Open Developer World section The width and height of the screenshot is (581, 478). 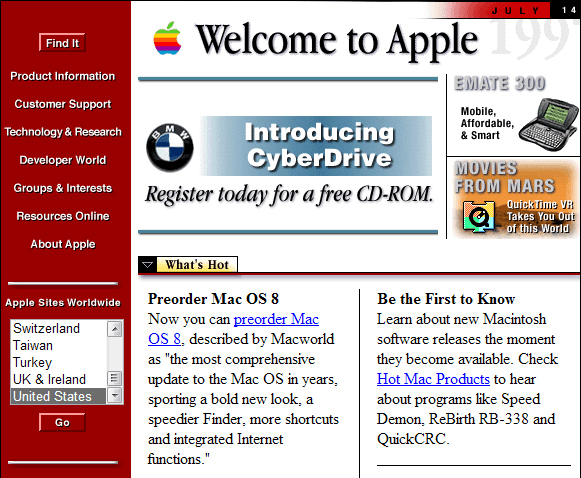[63, 160]
